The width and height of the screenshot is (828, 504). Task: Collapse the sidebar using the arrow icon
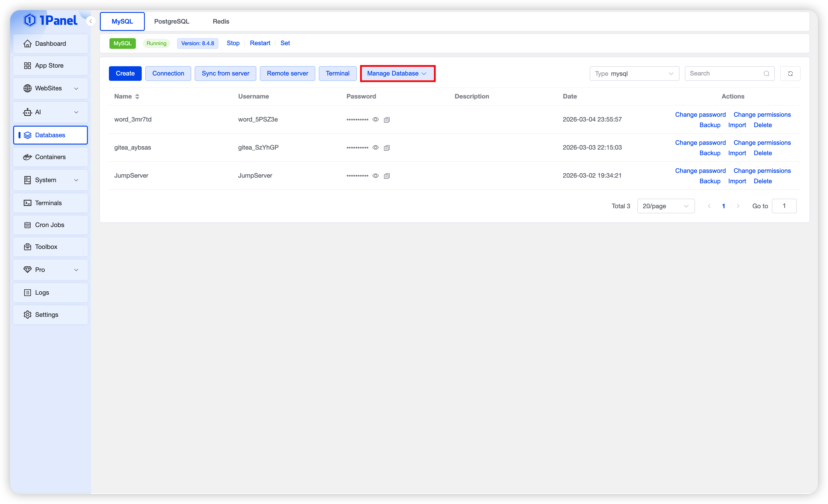[x=91, y=21]
